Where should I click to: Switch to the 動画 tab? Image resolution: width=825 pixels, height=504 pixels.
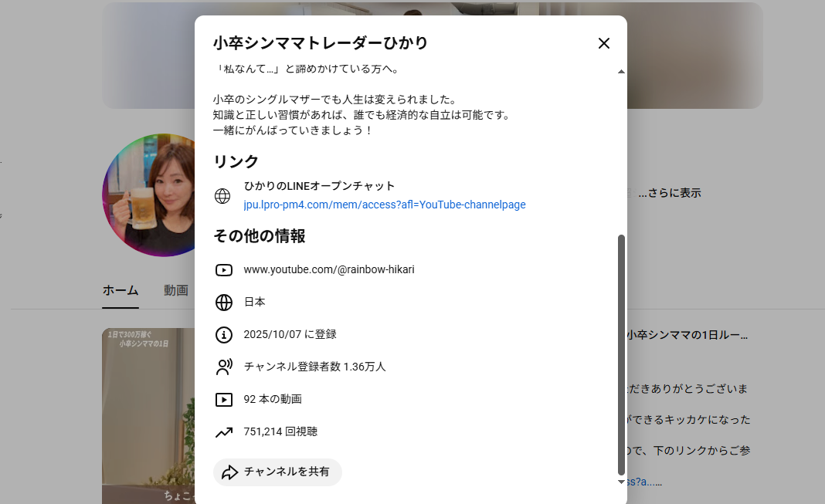[x=176, y=290]
